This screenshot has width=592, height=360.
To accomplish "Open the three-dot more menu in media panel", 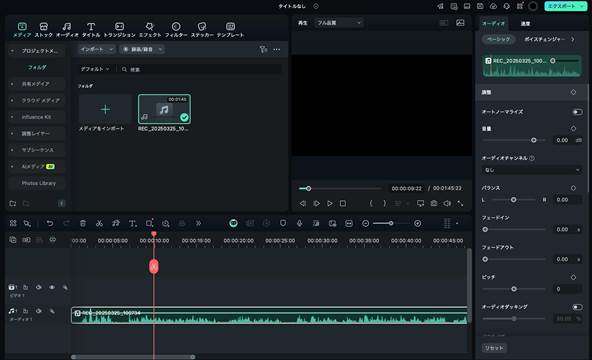I will pyautogui.click(x=277, y=49).
